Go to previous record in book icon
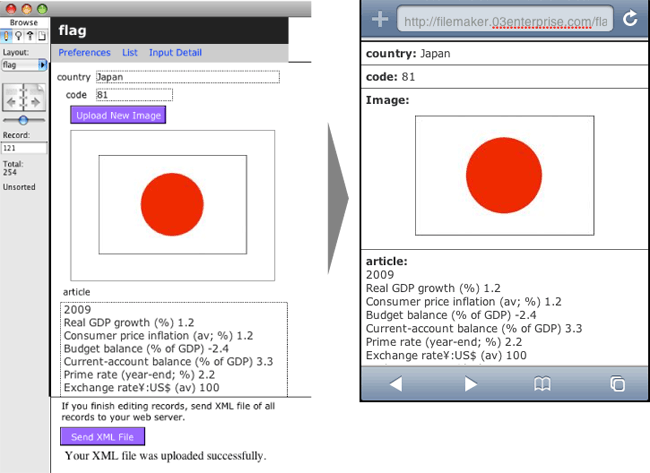Image resolution: width=650 pixels, height=473 pixels. pos(12,101)
